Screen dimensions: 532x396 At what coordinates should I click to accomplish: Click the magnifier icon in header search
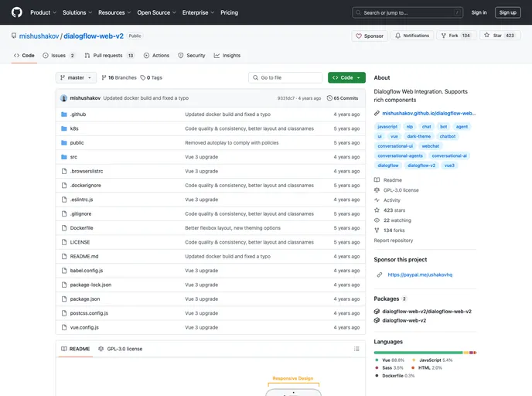pyautogui.click(x=358, y=12)
